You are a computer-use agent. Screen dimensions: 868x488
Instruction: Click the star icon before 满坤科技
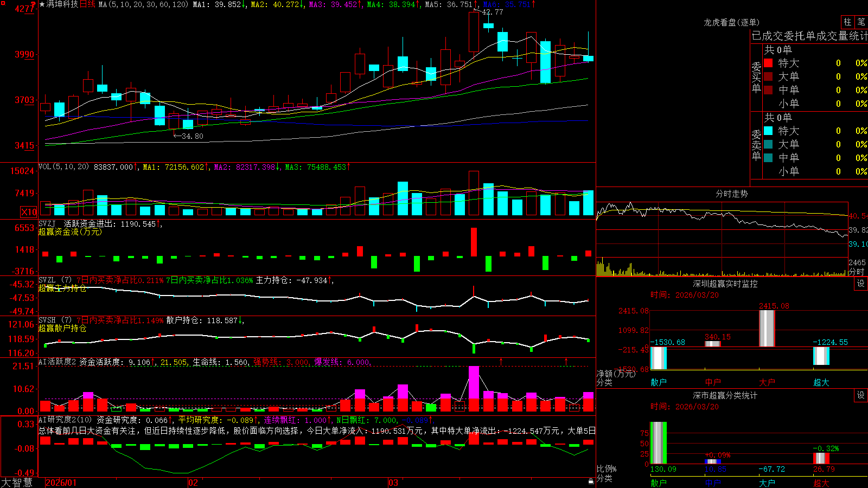[x=42, y=4]
